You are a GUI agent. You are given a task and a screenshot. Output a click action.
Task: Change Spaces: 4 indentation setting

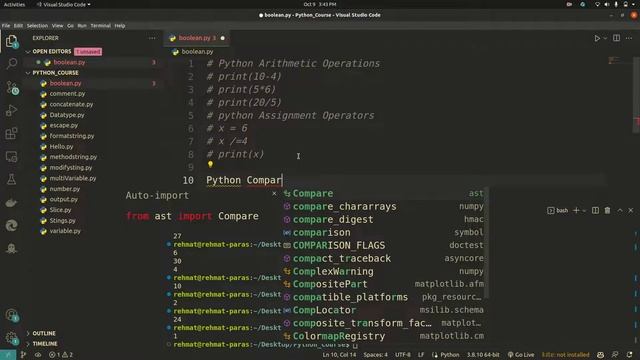[376, 355]
